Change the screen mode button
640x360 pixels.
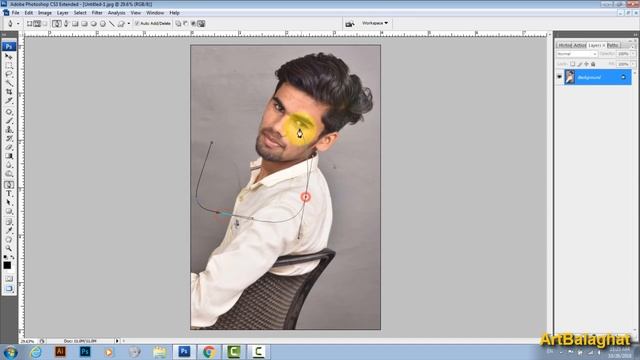(9, 288)
